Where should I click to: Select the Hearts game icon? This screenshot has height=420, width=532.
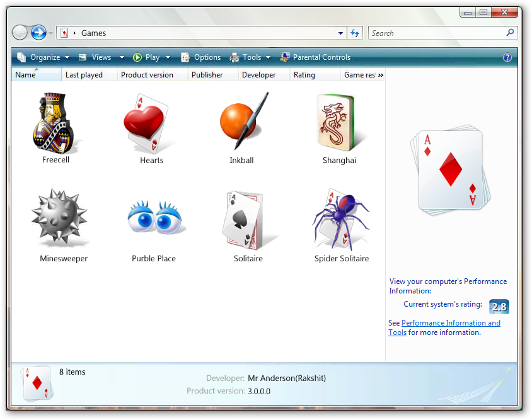coord(146,123)
